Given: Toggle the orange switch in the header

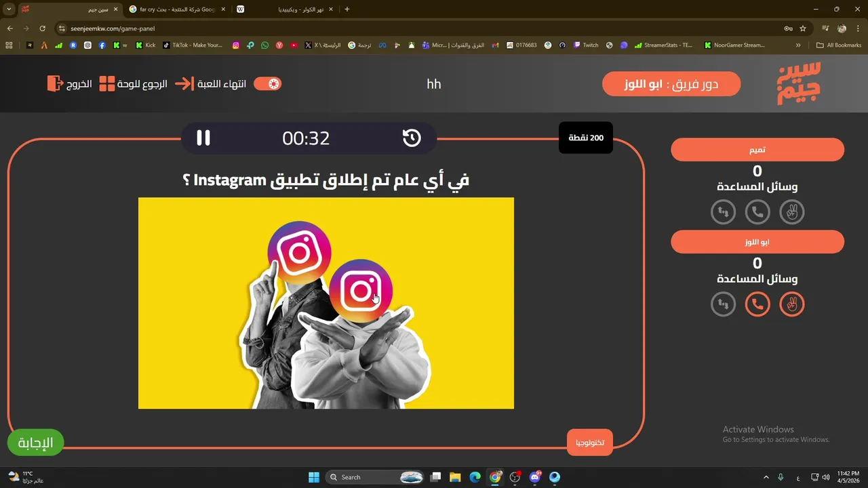Looking at the screenshot, I should (267, 84).
